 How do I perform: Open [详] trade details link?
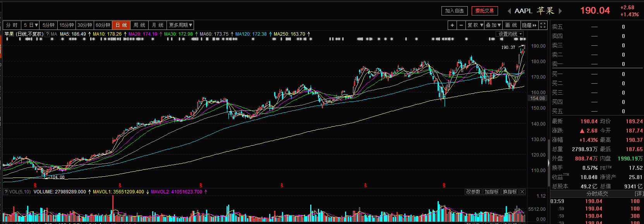638,193
